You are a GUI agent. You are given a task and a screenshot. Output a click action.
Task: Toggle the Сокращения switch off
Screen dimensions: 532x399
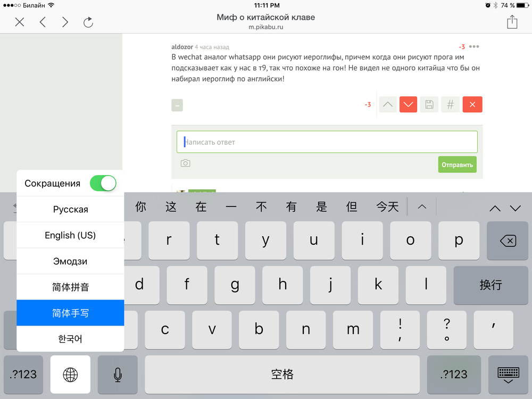coord(103,183)
